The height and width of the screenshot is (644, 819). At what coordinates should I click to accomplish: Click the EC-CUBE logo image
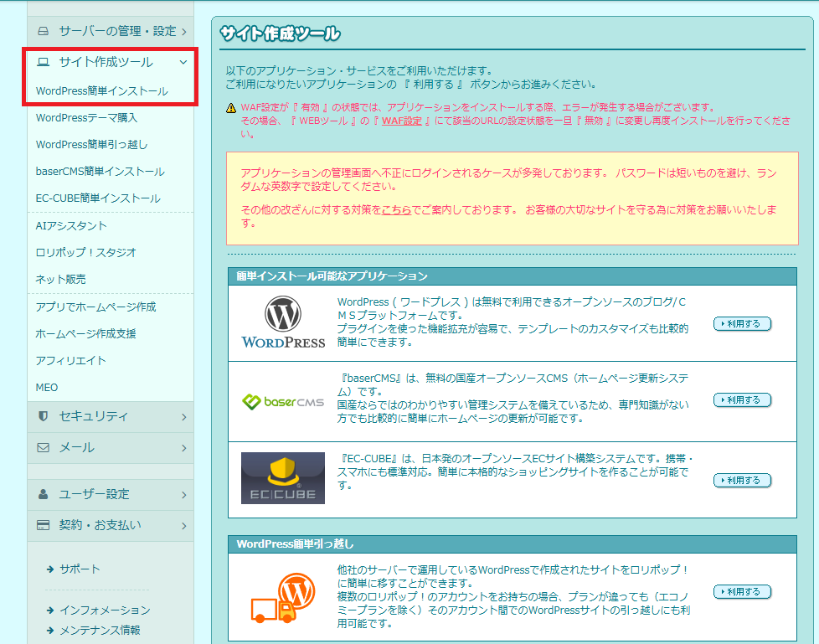point(283,478)
